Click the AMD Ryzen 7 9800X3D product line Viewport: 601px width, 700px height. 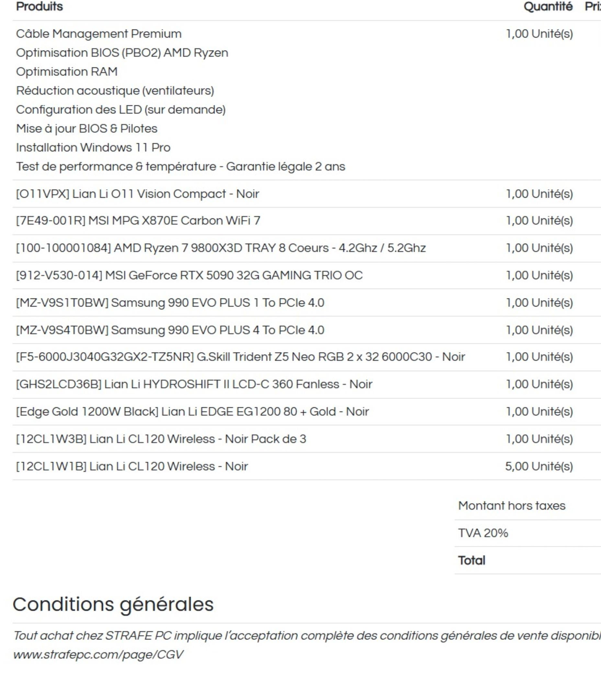[x=221, y=248]
